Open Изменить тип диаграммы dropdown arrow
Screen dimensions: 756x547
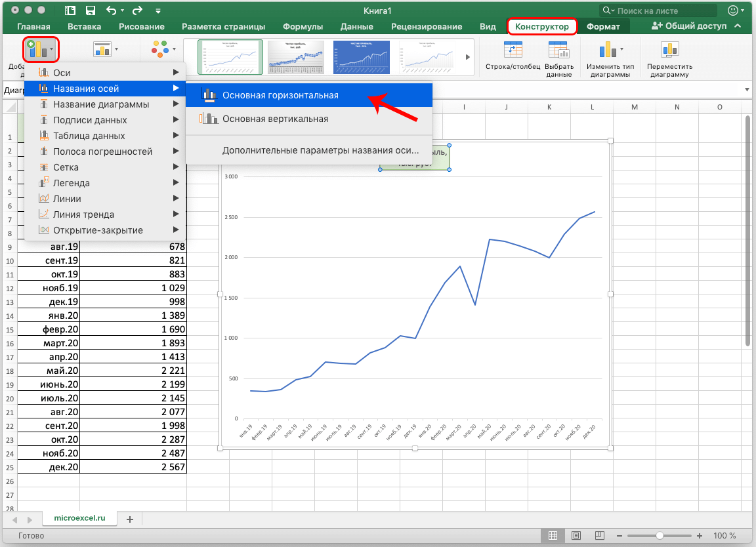[621, 49]
